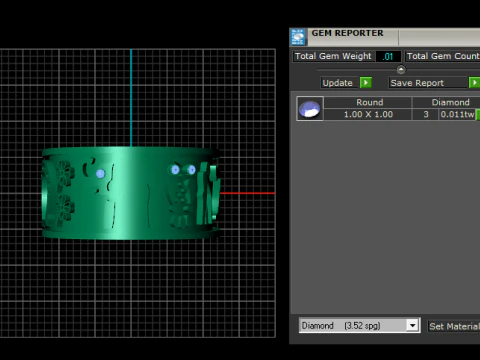Click Save Report button
Image resolution: width=480 pixels, height=360 pixels.
pyautogui.click(x=428, y=83)
